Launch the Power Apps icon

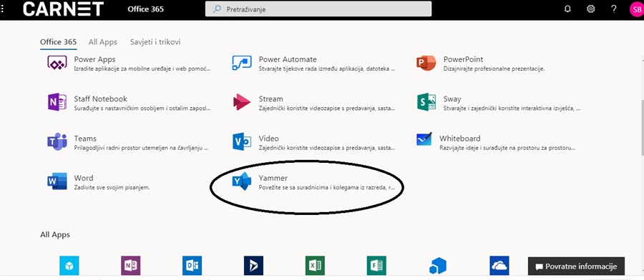(x=57, y=63)
